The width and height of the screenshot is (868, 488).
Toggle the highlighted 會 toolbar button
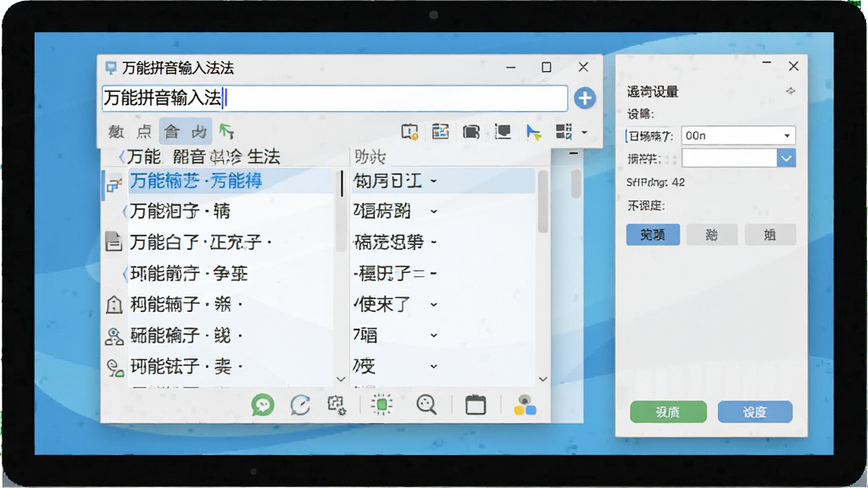[172, 131]
